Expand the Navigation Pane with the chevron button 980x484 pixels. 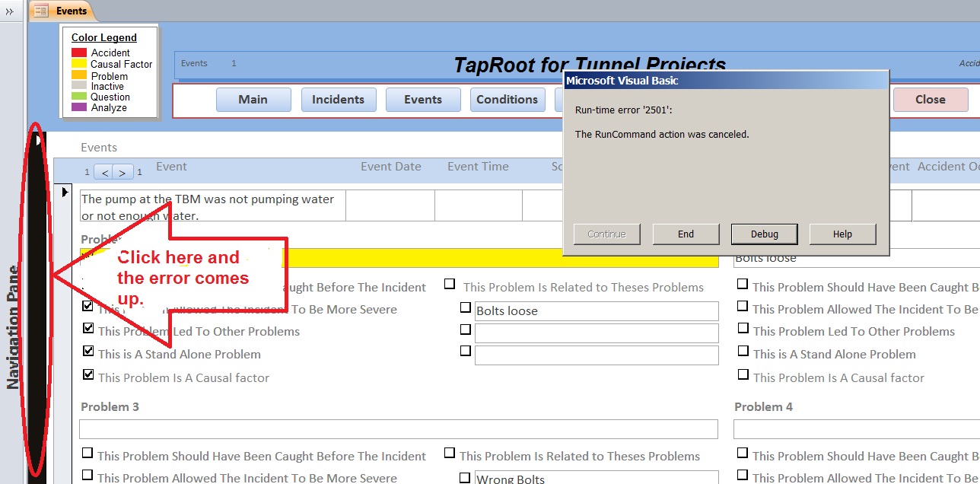coord(9,11)
